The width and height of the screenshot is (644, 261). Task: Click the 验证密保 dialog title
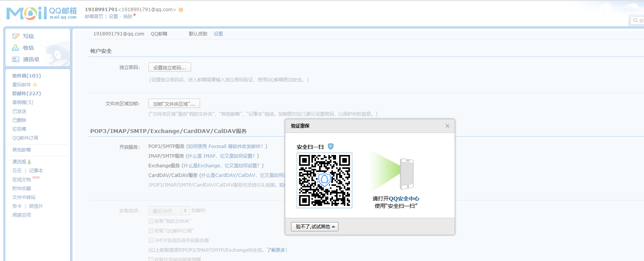[x=300, y=126]
